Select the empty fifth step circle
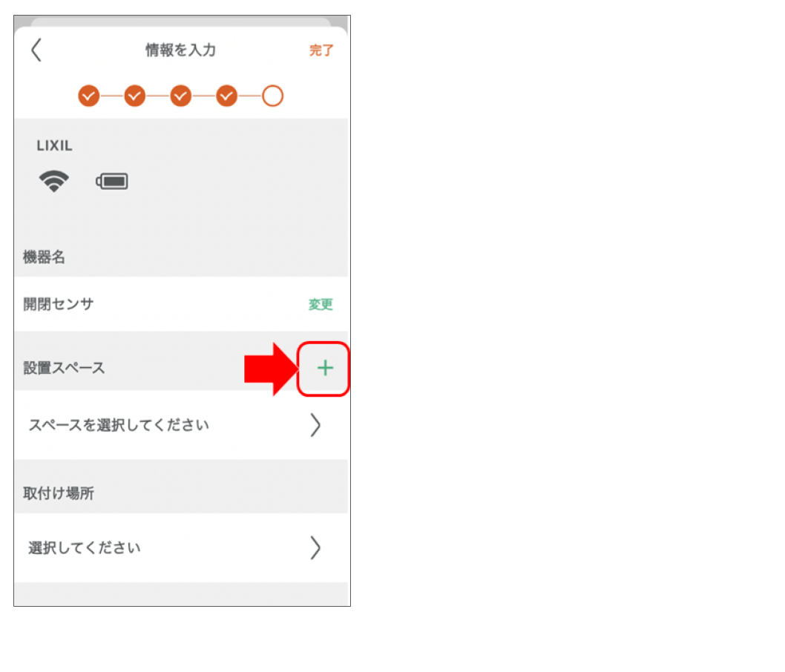This screenshot has height=672, width=785. (x=273, y=96)
